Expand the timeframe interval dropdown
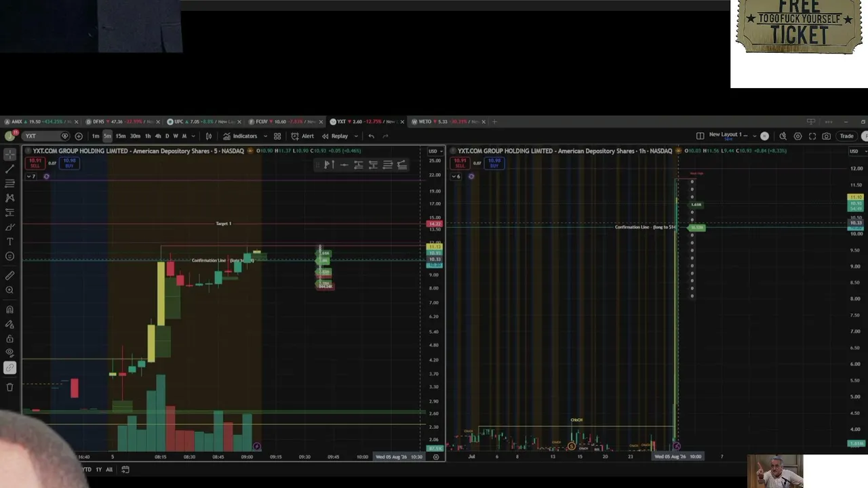Viewport: 868px width, 488px height. (193, 136)
